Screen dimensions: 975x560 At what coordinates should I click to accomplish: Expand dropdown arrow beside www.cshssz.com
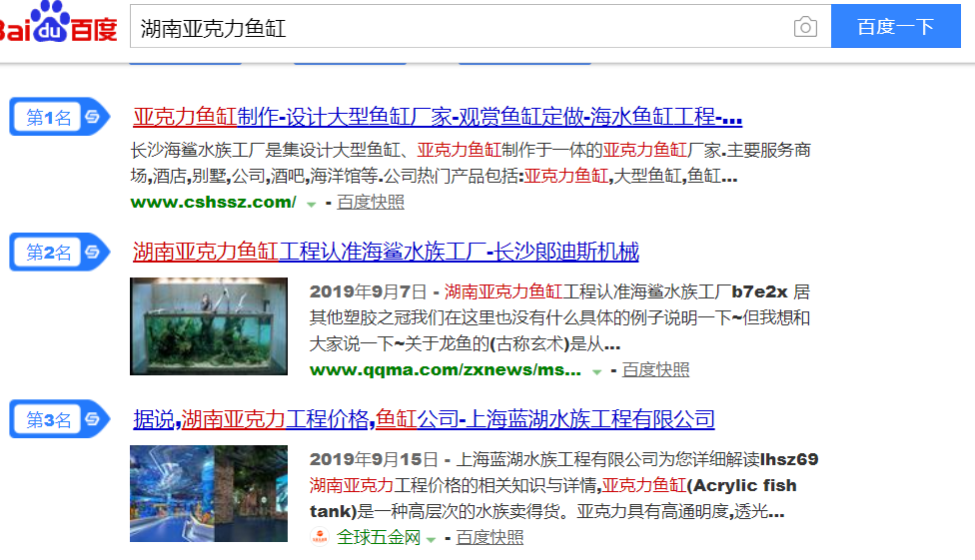point(311,204)
